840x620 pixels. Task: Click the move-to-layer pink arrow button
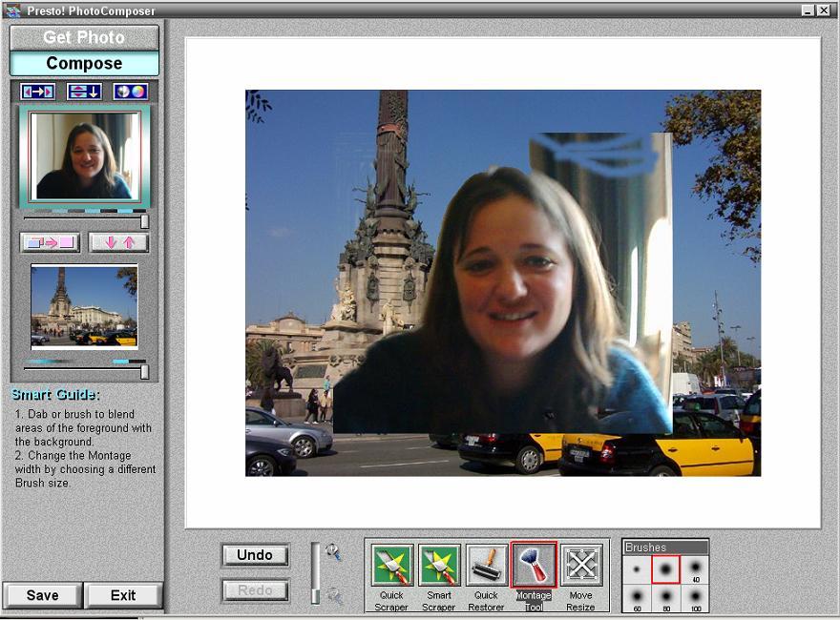[50, 242]
